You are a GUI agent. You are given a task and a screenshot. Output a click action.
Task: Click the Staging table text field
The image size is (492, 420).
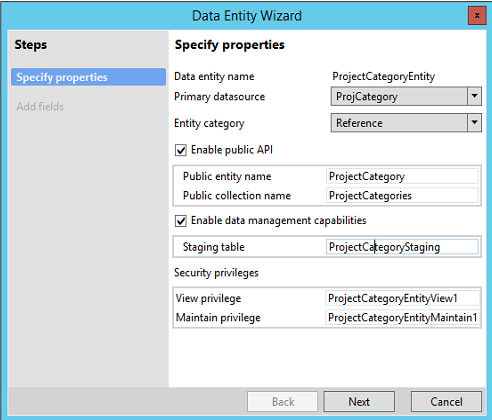pos(402,247)
